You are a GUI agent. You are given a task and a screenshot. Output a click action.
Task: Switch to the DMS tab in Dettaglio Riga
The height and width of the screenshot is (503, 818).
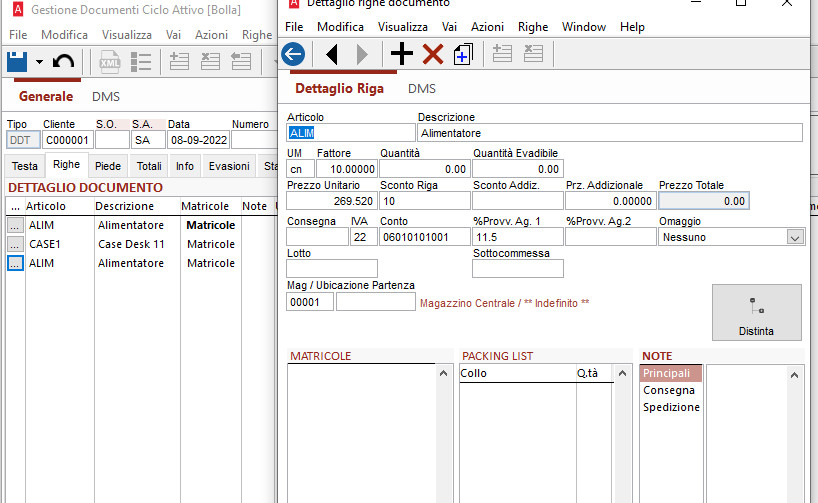(x=421, y=89)
